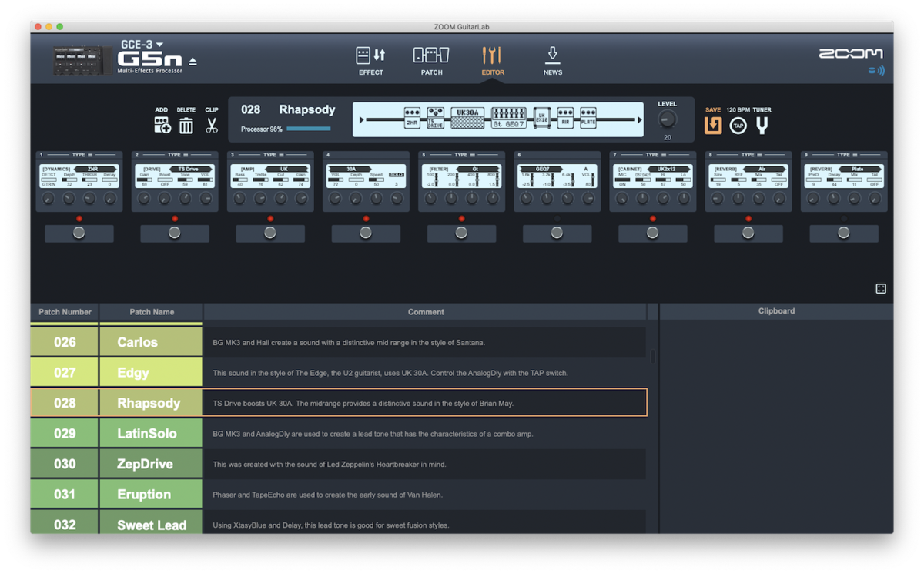Select patch 029 LatinSolo

point(338,433)
